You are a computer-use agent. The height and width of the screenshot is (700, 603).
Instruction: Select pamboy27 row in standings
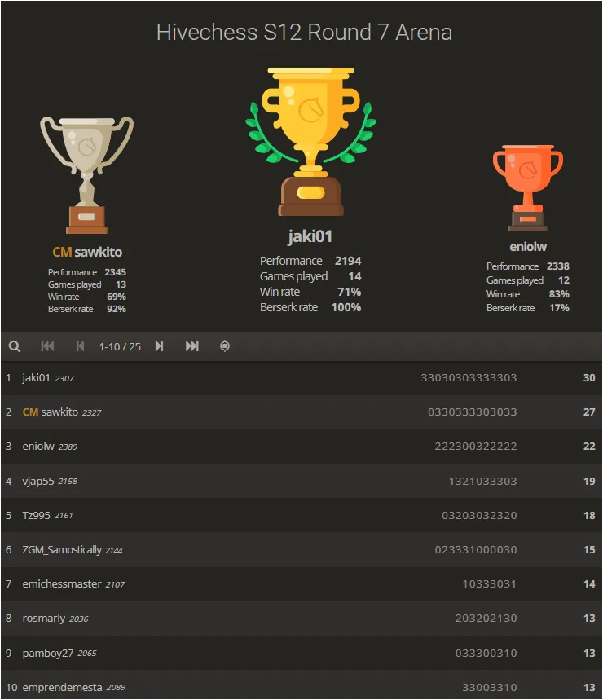tap(301, 653)
